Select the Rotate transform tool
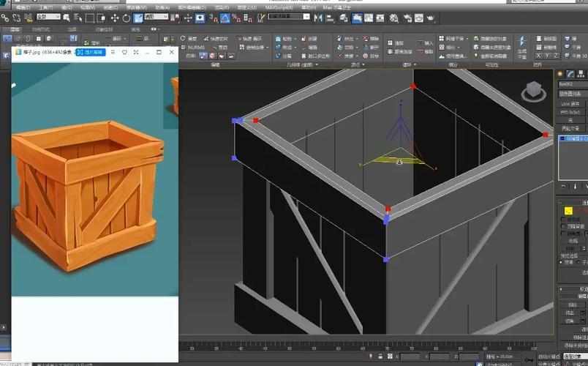 coord(127,18)
